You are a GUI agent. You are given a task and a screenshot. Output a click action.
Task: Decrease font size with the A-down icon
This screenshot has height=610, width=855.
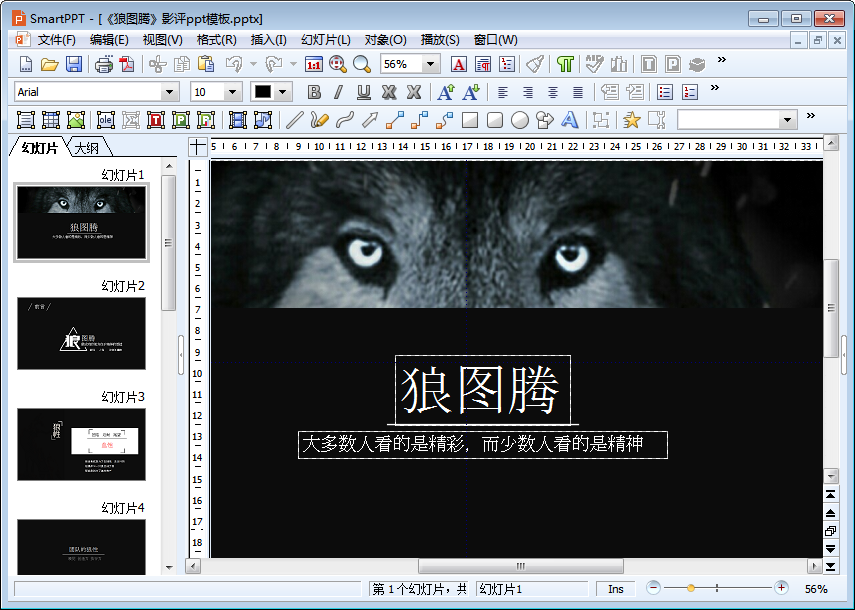tap(471, 92)
